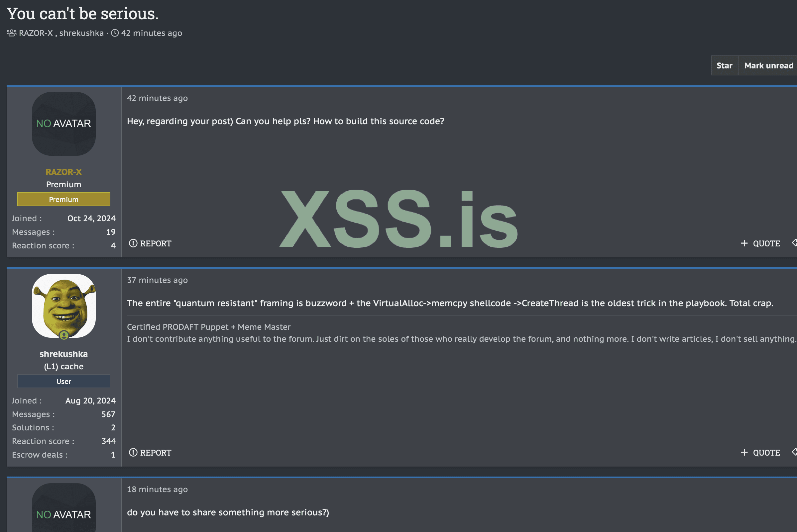Viewport: 797px width, 532px height.
Task: Report shrekushka's 'Total crap' reply
Action: pyautogui.click(x=150, y=453)
